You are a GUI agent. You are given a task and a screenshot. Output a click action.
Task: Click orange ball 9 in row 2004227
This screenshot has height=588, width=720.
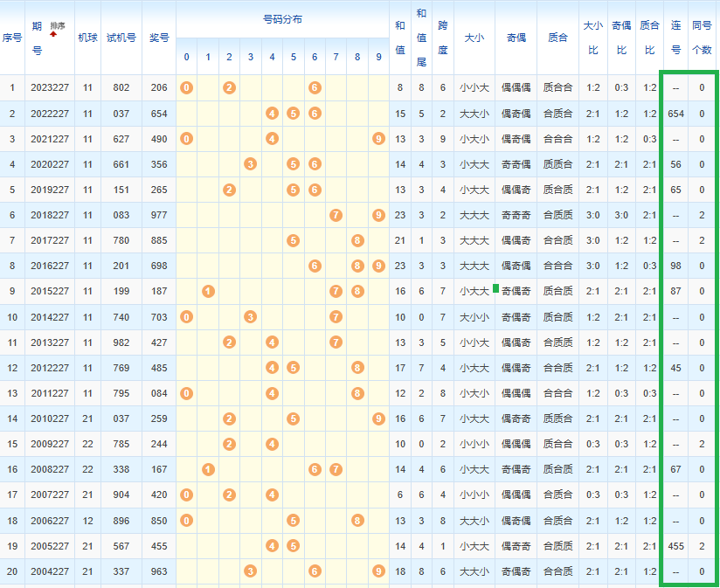click(x=378, y=571)
